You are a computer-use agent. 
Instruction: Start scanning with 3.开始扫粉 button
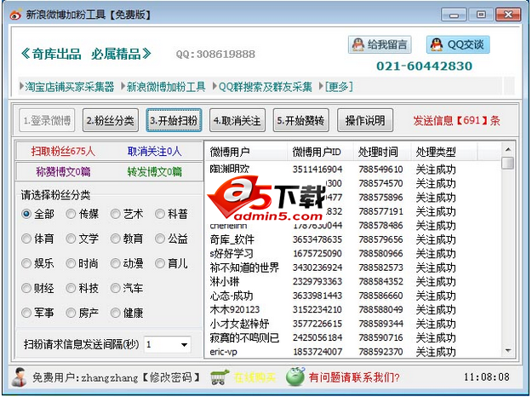174,120
